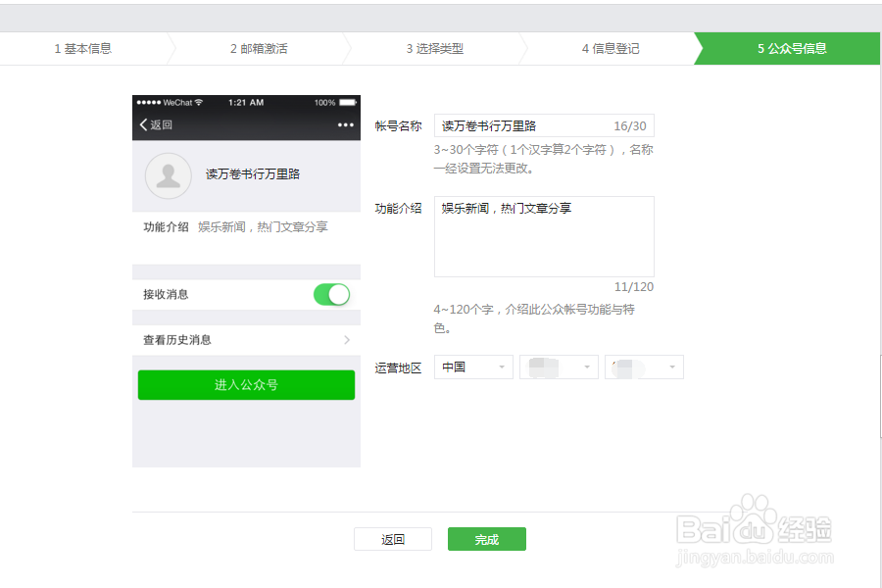Switch to the 1 基本信息 step tab
Image resolution: width=882 pixels, height=588 pixels.
tap(83, 47)
